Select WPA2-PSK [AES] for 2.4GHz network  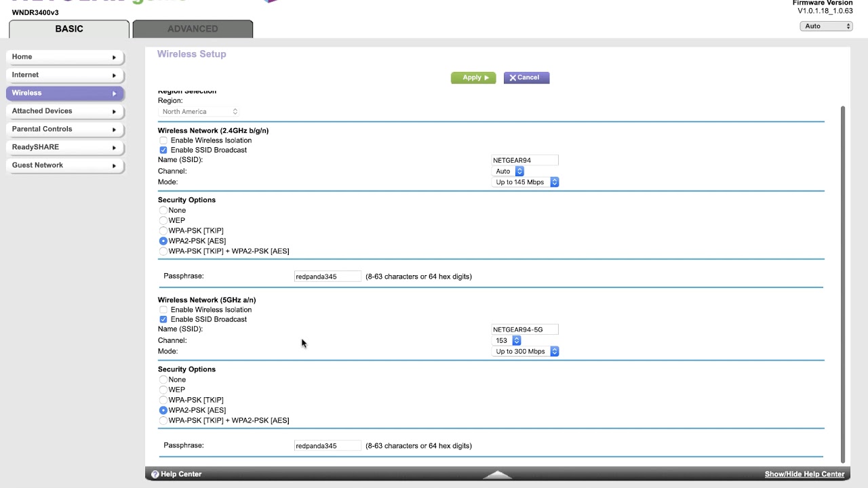163,241
